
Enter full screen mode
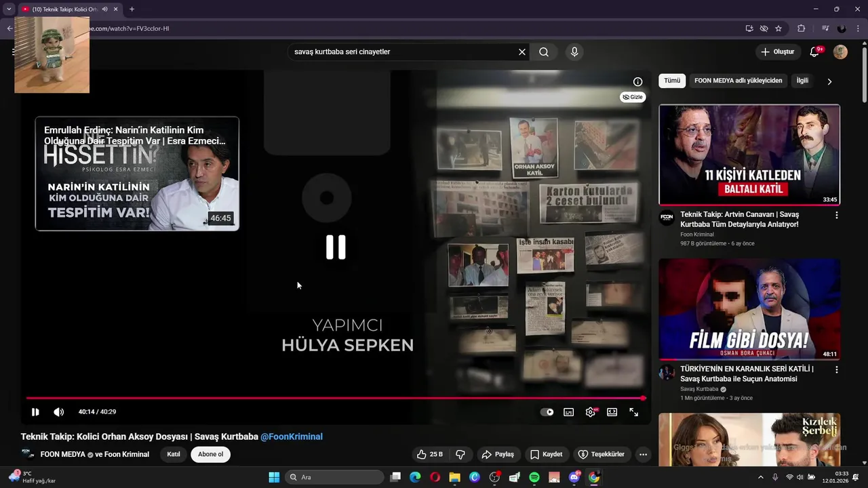tap(634, 412)
